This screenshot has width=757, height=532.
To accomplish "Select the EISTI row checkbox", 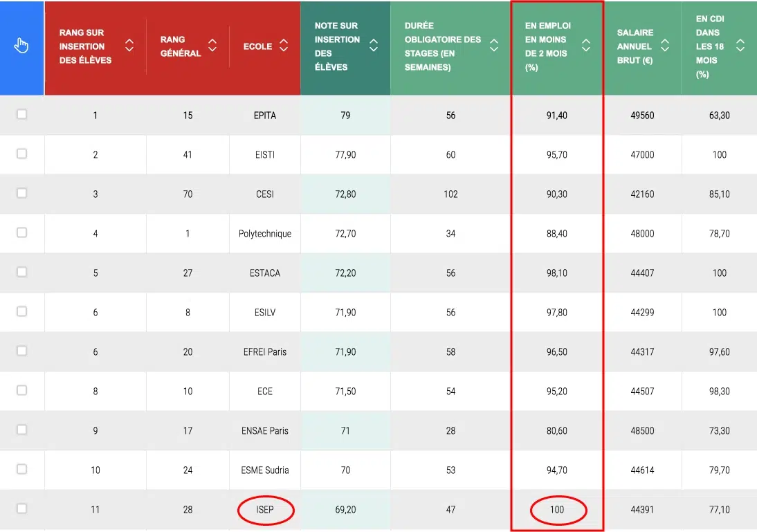I will [21, 154].
